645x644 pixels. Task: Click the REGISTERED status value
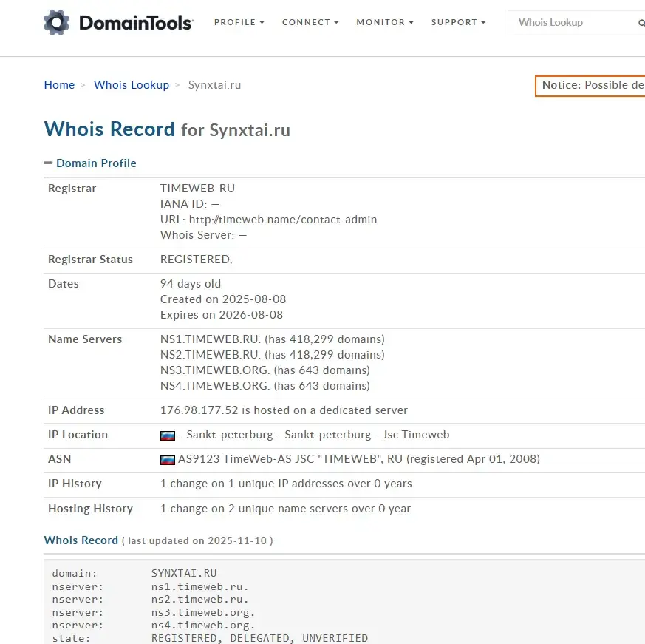click(x=197, y=260)
